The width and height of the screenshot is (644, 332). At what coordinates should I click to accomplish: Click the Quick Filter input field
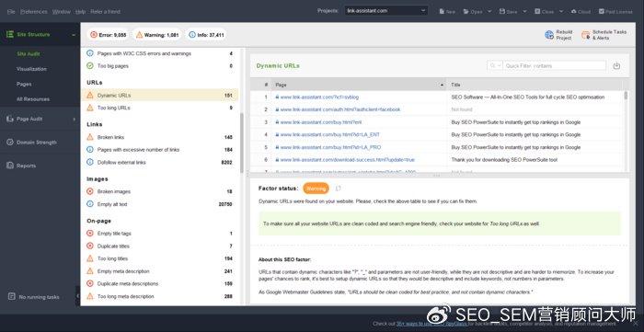[x=555, y=65]
